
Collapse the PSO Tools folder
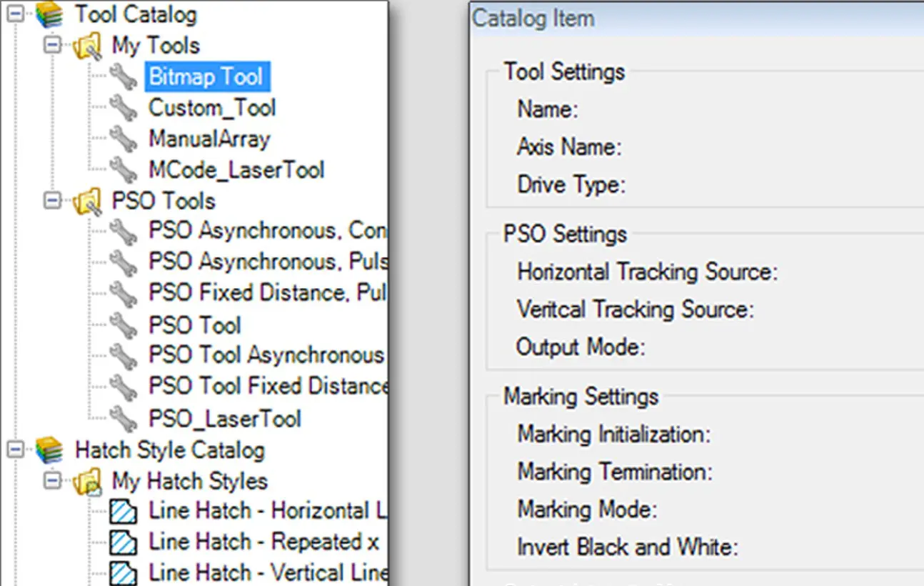[x=51, y=201]
